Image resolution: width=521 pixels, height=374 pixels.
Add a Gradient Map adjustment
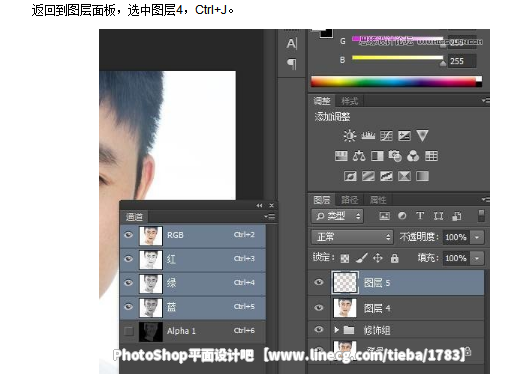pos(422,176)
